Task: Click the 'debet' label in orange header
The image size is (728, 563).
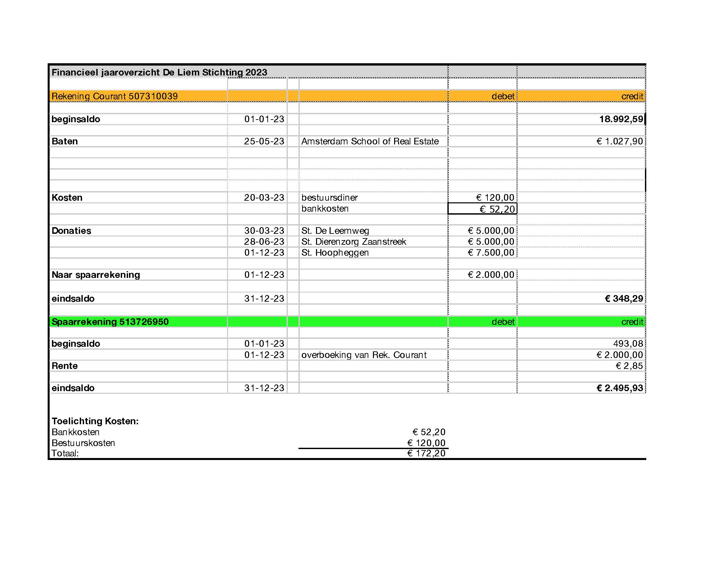Action: (x=503, y=96)
